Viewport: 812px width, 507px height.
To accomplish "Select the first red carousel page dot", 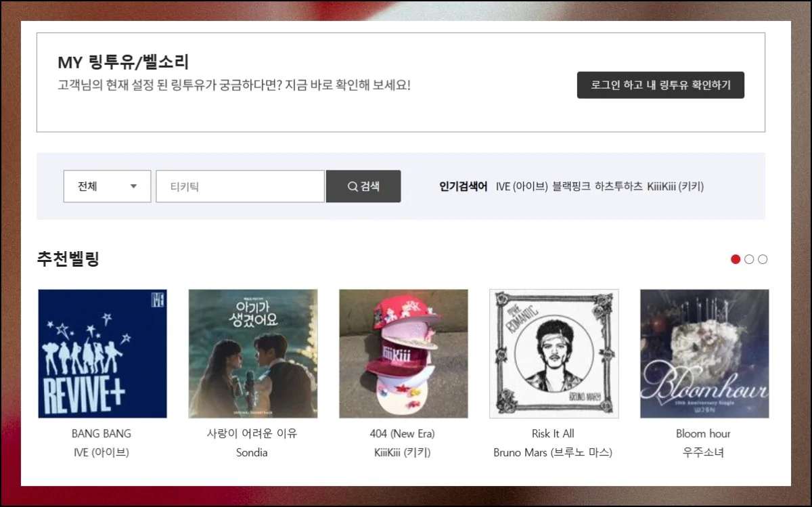I will click(736, 259).
